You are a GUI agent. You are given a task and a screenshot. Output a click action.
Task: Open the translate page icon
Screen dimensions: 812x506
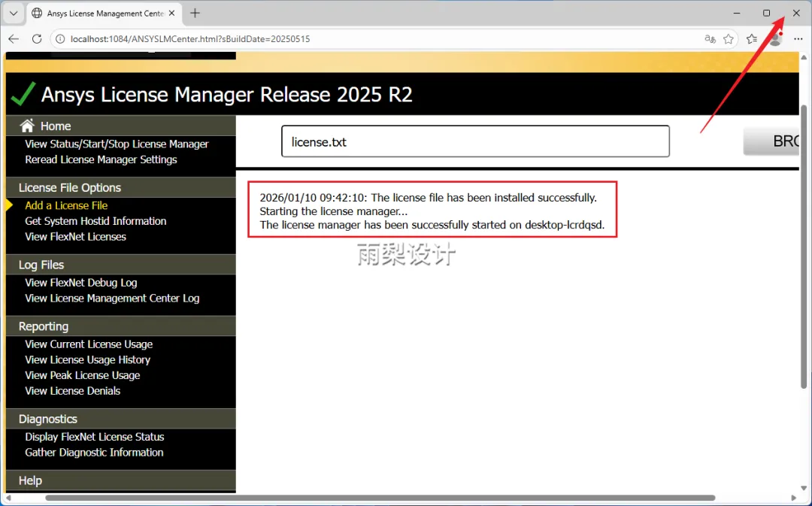pos(710,39)
